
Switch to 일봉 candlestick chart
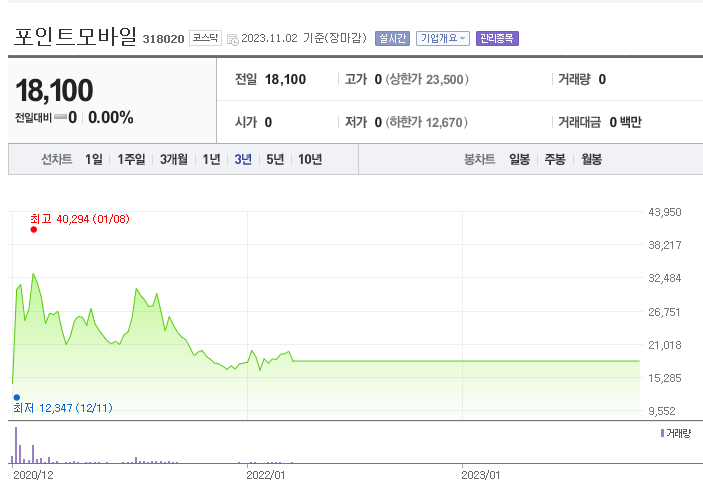(x=520, y=159)
